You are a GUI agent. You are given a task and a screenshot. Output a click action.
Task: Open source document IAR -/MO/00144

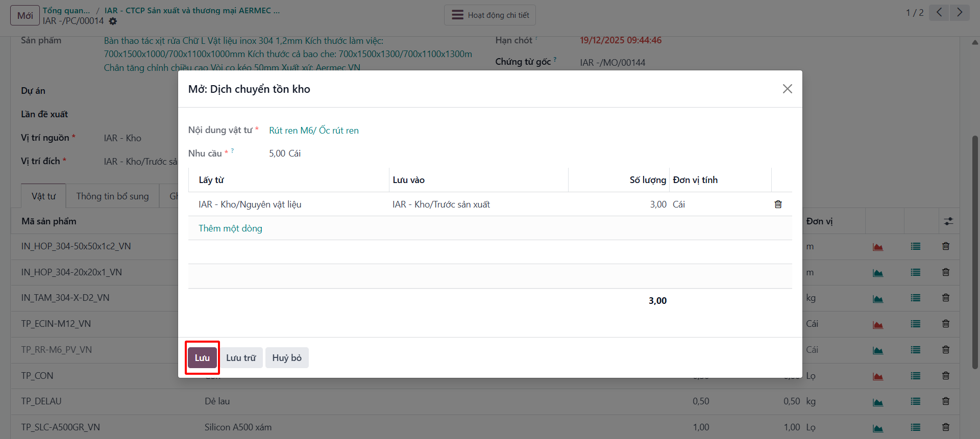(612, 63)
